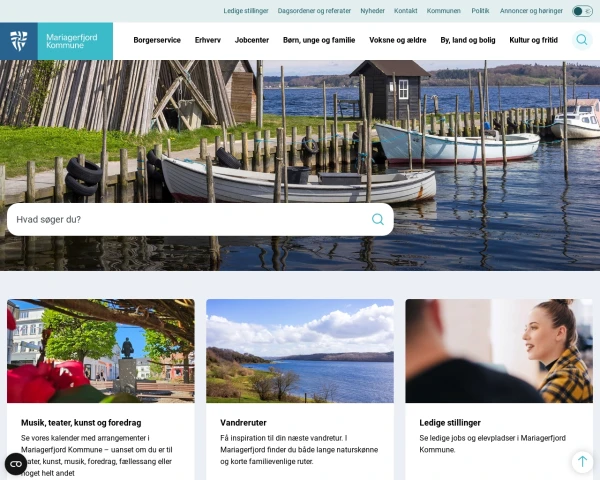Open the Nyheder link
Screen dimensions: 600x480
[x=372, y=11]
